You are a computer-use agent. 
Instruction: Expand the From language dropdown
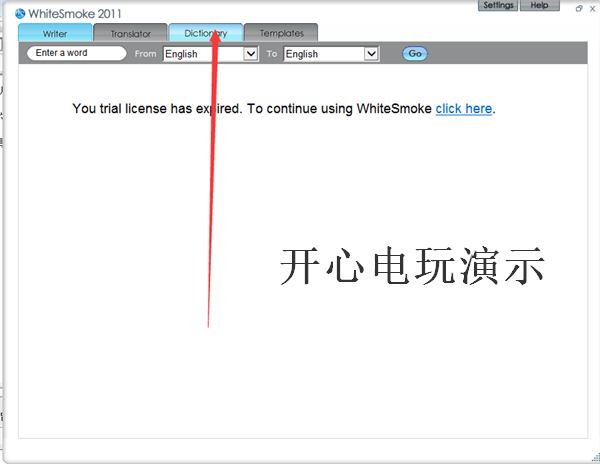pyautogui.click(x=251, y=54)
